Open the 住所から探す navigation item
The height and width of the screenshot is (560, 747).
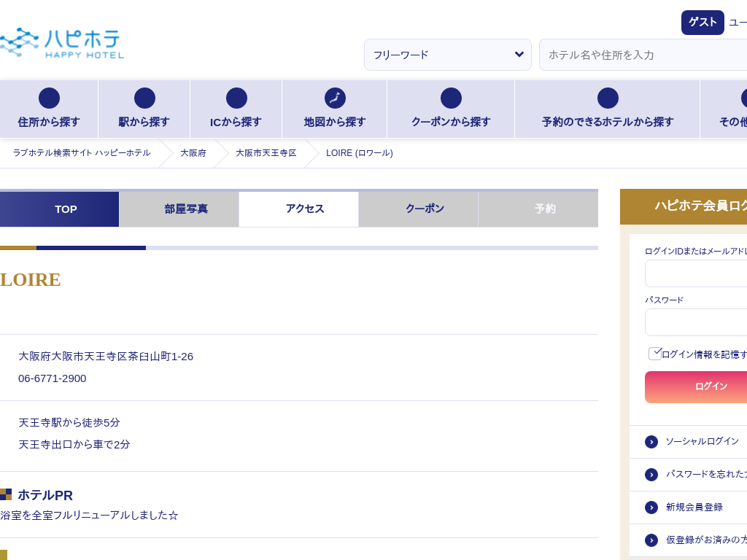point(49,109)
